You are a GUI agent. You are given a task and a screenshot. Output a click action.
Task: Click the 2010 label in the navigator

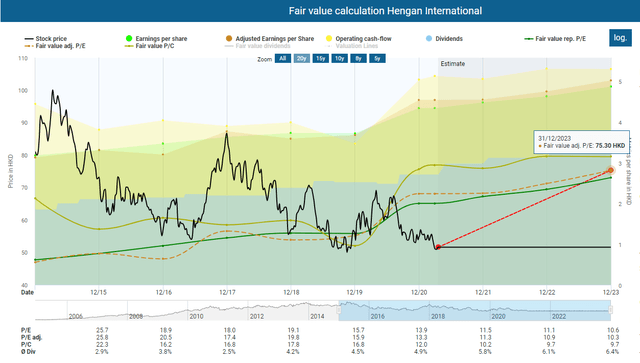click(196, 316)
